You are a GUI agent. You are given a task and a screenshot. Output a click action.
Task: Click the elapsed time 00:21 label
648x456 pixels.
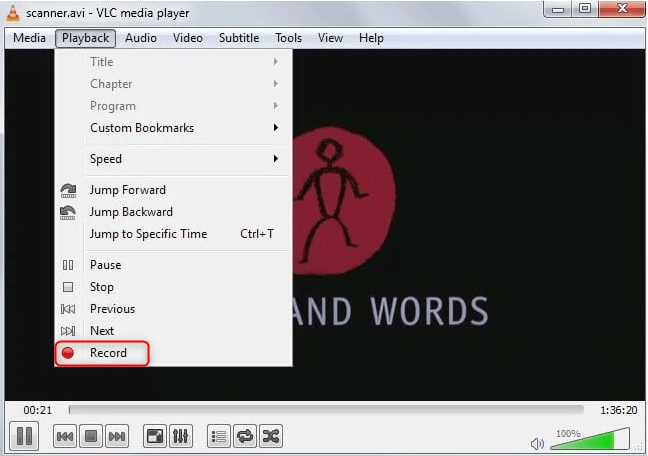pyautogui.click(x=38, y=410)
